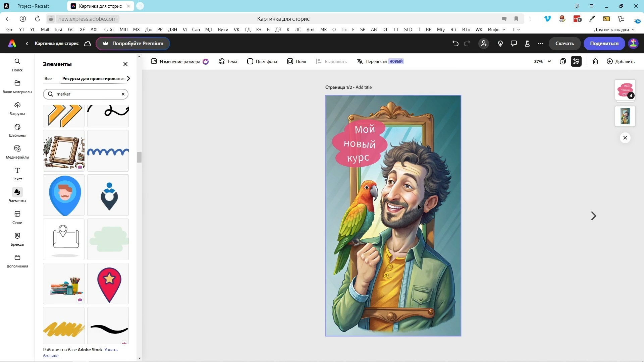The width and height of the screenshot is (644, 362).
Task: Open the Узнать больше link
Action: tap(111, 350)
